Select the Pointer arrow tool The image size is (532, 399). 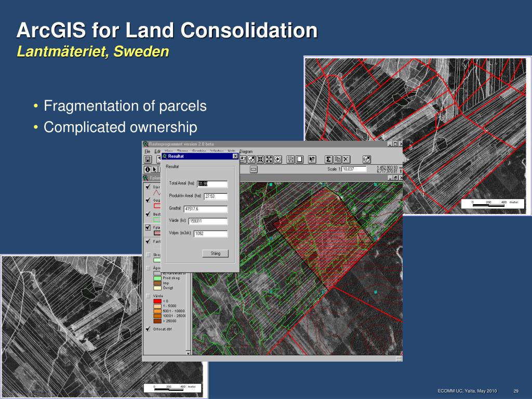coord(155,169)
